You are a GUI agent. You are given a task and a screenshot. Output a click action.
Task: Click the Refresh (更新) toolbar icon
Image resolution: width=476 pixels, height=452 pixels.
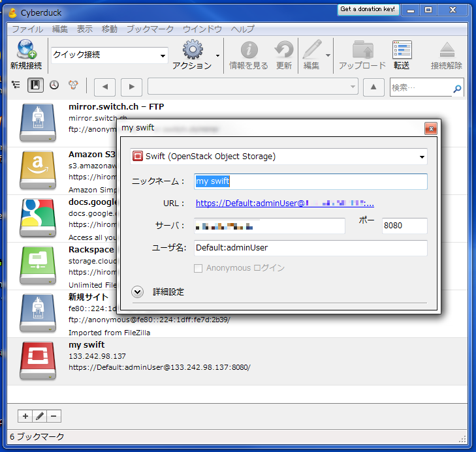(x=284, y=50)
